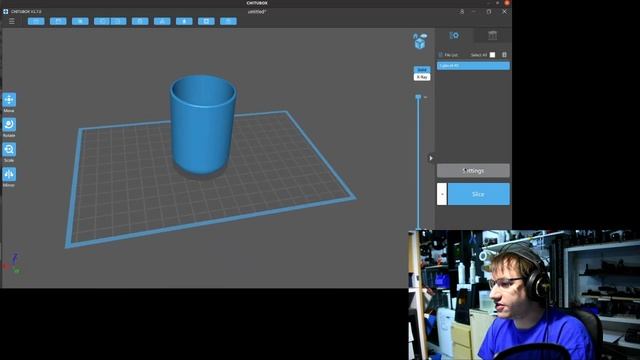Click the user account icon in title bar
The width and height of the screenshot is (640, 360).
click(462, 12)
